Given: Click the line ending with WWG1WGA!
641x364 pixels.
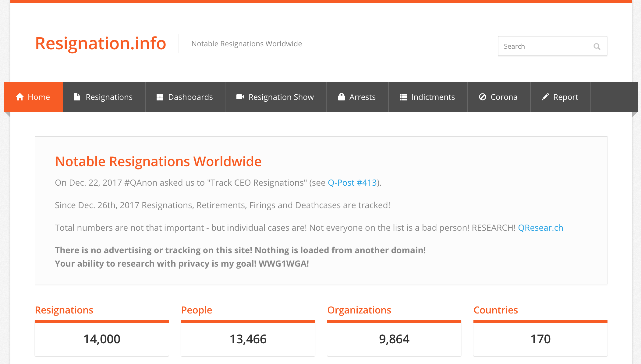Looking at the screenshot, I should 182,264.
